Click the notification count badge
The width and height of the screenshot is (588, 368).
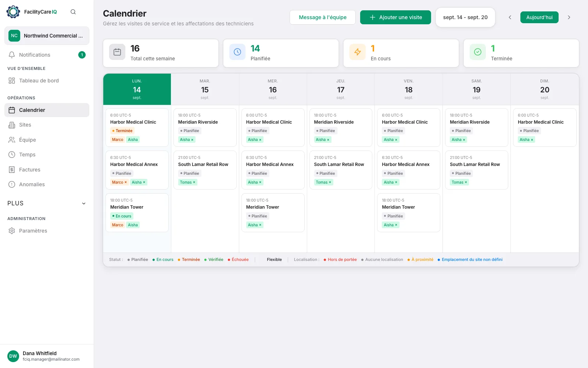(x=82, y=55)
